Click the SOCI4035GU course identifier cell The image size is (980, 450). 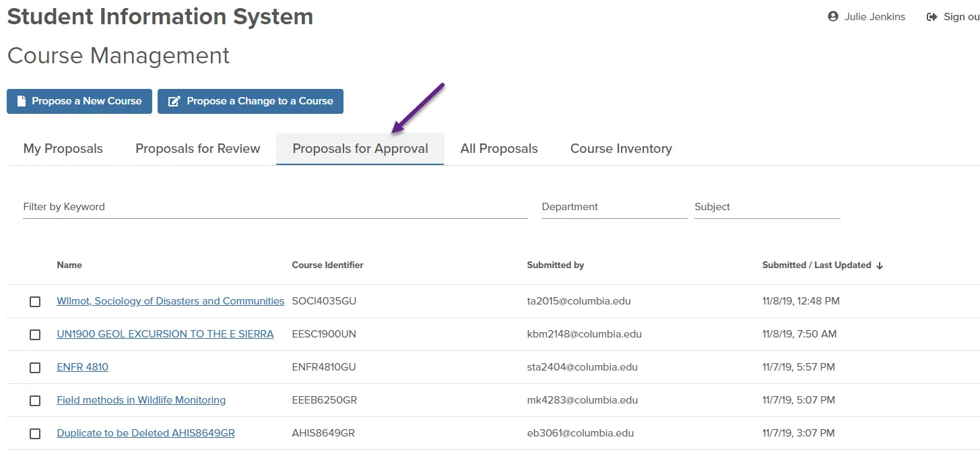point(324,301)
